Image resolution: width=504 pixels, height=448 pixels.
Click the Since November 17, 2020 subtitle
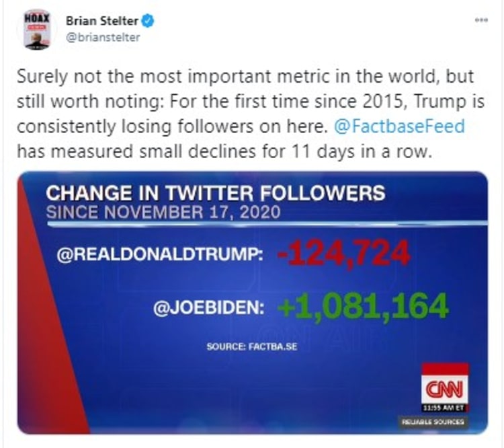163,212
